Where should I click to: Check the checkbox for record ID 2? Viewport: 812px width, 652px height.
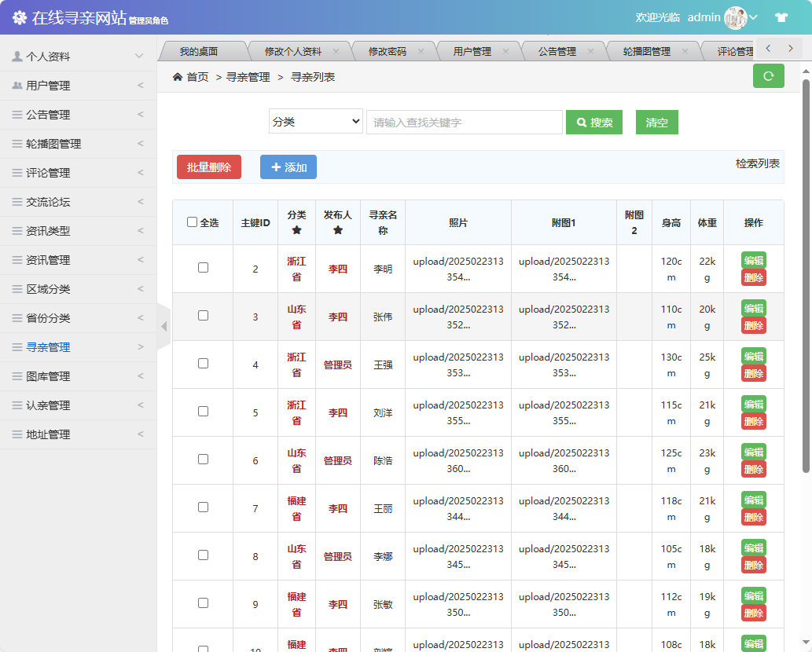coord(203,267)
